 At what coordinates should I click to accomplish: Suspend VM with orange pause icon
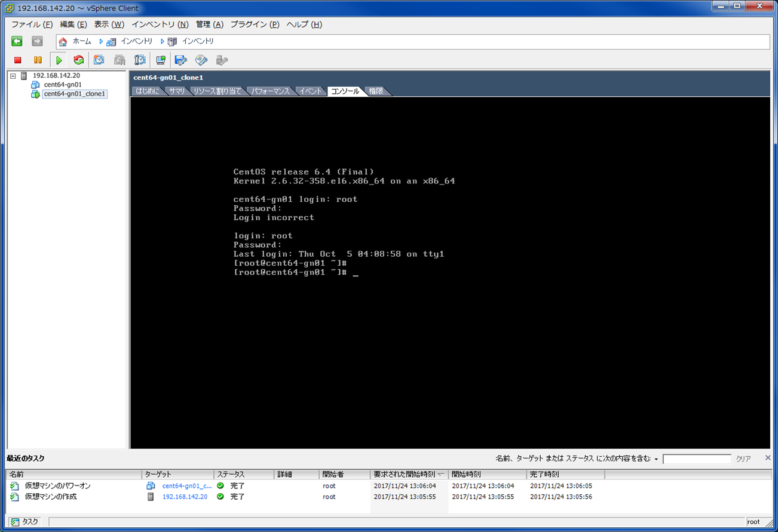pyautogui.click(x=38, y=60)
